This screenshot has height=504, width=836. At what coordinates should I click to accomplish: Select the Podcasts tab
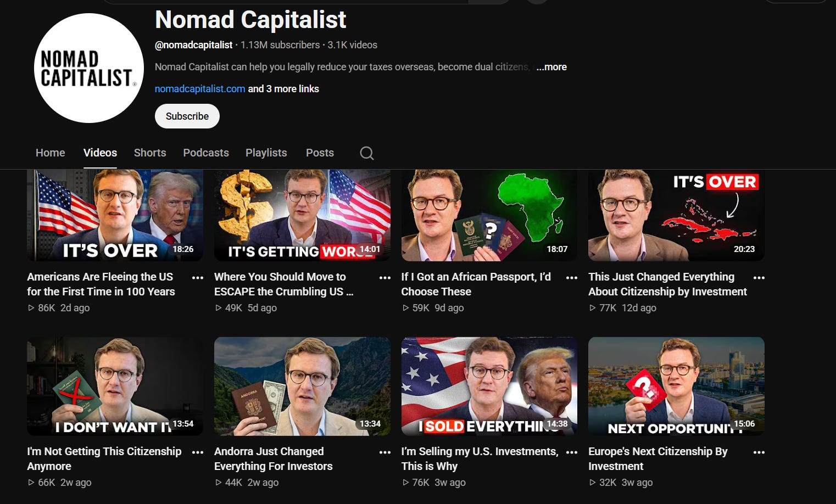coord(206,153)
